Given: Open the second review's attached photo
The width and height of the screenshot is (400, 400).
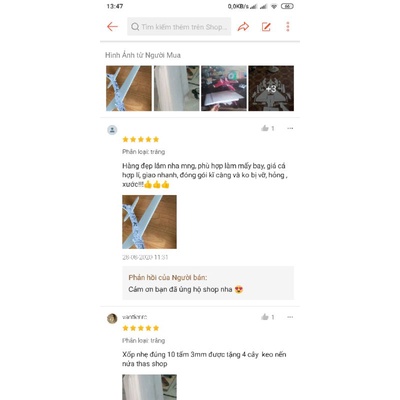Looking at the screenshot, I should [x=149, y=387].
